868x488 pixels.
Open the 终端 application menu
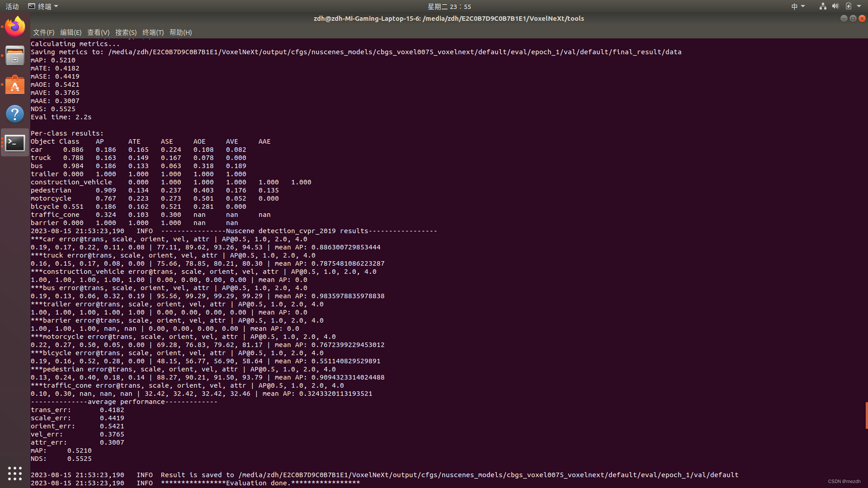(43, 6)
